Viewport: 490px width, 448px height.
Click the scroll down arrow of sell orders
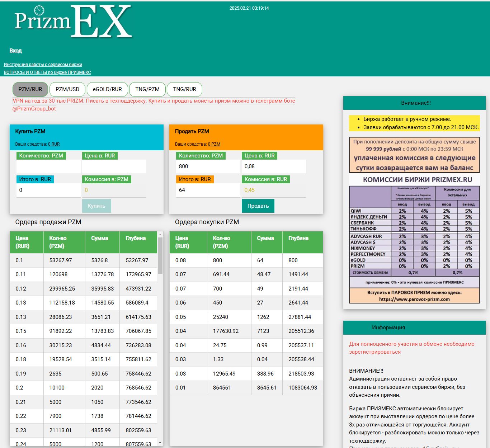click(x=160, y=443)
